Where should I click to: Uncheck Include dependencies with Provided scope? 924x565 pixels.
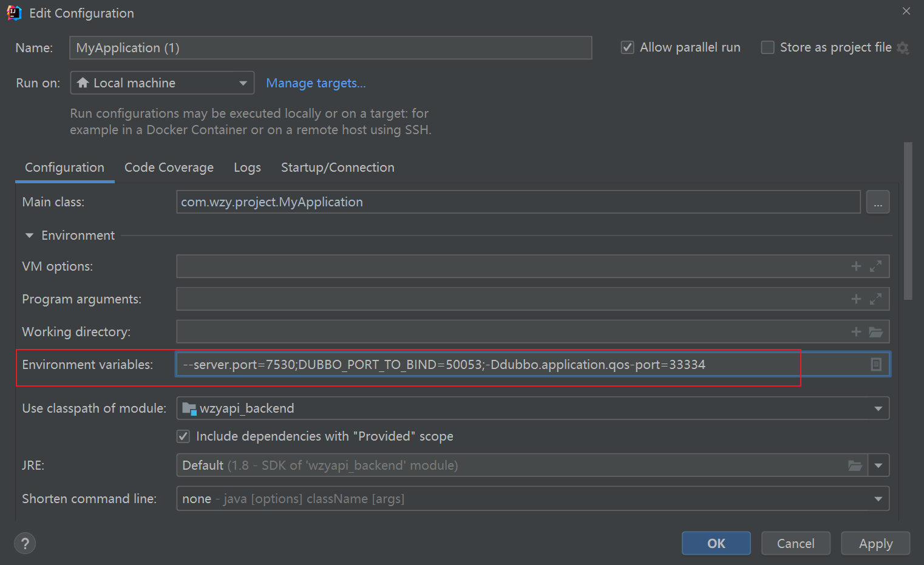[183, 436]
